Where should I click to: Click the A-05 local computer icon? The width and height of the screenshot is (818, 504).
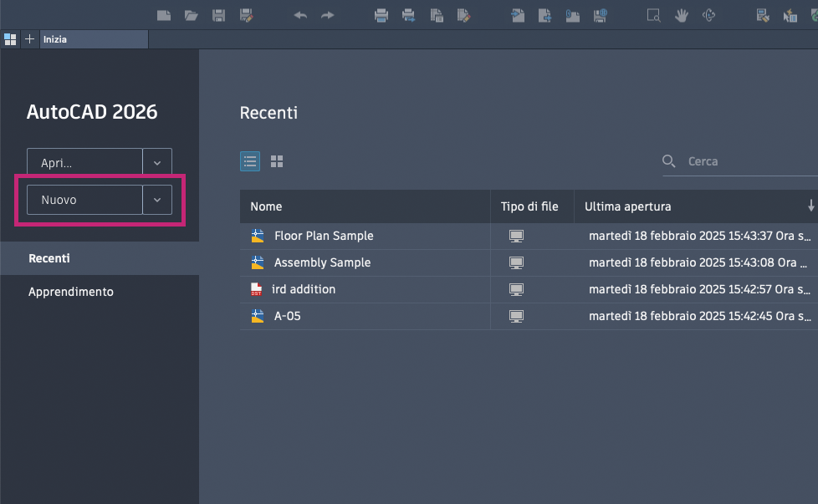[516, 317]
